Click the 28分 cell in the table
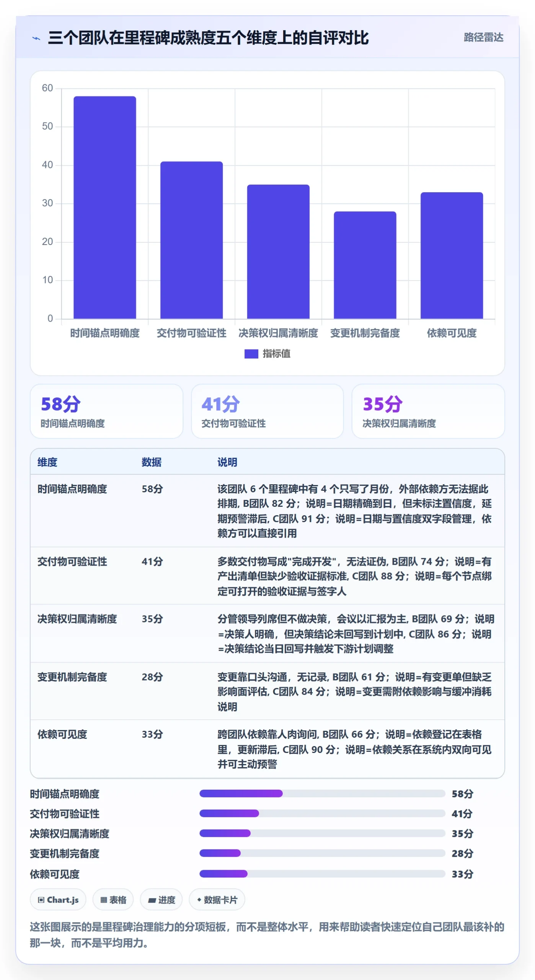This screenshot has height=980, width=535. pyautogui.click(x=152, y=677)
